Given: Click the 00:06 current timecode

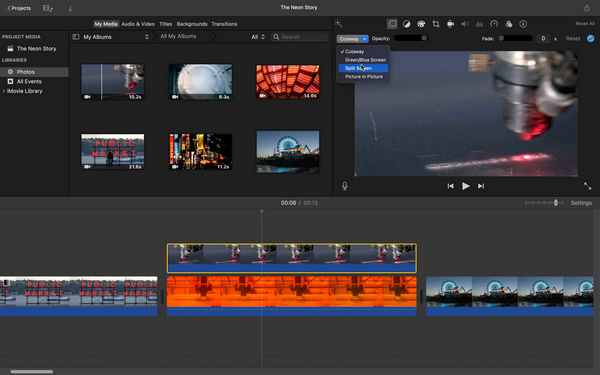Looking at the screenshot, I should point(288,203).
